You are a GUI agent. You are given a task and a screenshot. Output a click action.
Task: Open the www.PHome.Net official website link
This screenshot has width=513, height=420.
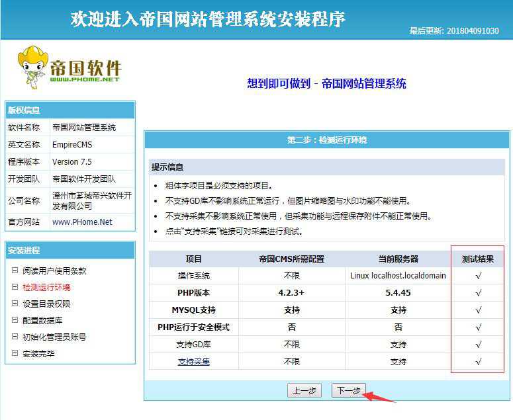82,222
